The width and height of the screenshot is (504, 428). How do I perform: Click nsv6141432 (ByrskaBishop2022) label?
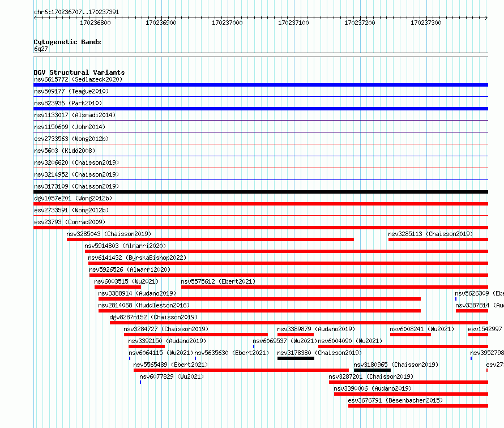pos(137,258)
